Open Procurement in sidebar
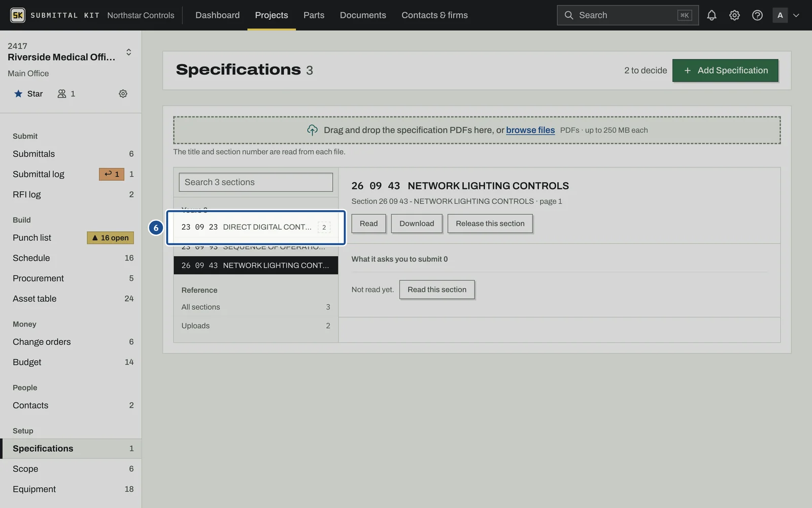Image resolution: width=812 pixels, height=508 pixels. coord(71,278)
